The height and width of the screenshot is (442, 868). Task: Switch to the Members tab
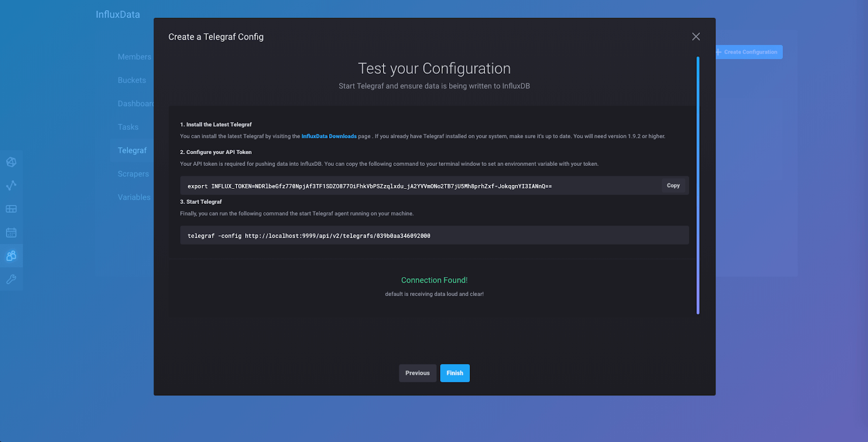[134, 57]
